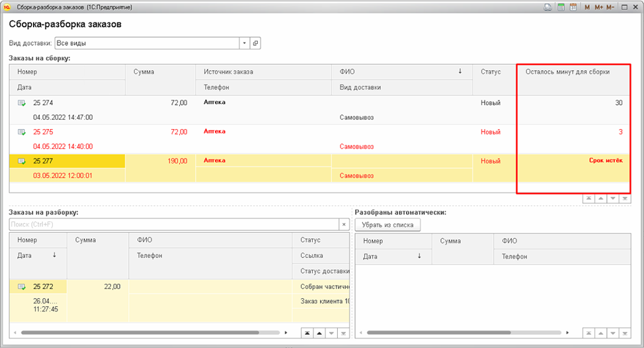Clear the search field with the X button
The width and height of the screenshot is (644, 348).
point(343,225)
